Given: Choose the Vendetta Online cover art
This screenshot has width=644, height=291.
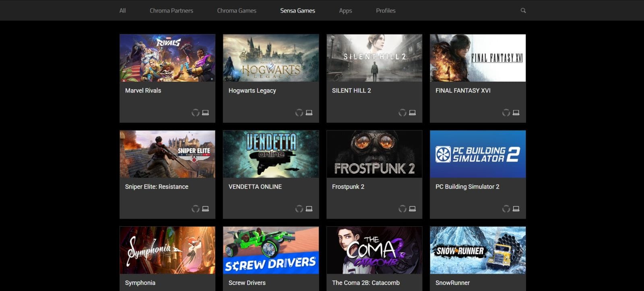Looking at the screenshot, I should click(271, 154).
